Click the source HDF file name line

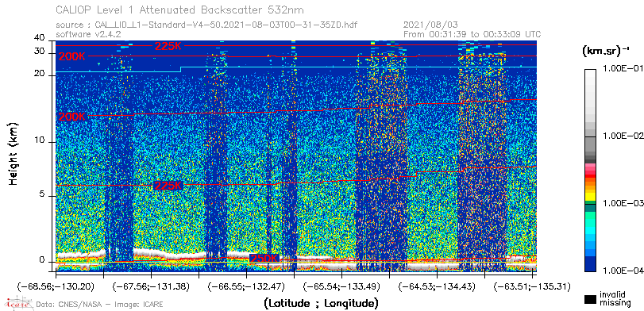(x=206, y=25)
